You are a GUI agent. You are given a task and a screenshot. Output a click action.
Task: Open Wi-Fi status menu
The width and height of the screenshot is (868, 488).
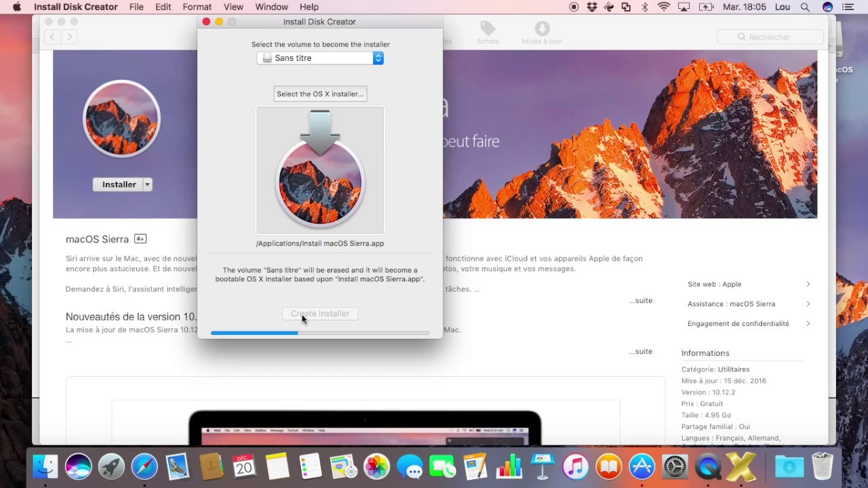[664, 7]
